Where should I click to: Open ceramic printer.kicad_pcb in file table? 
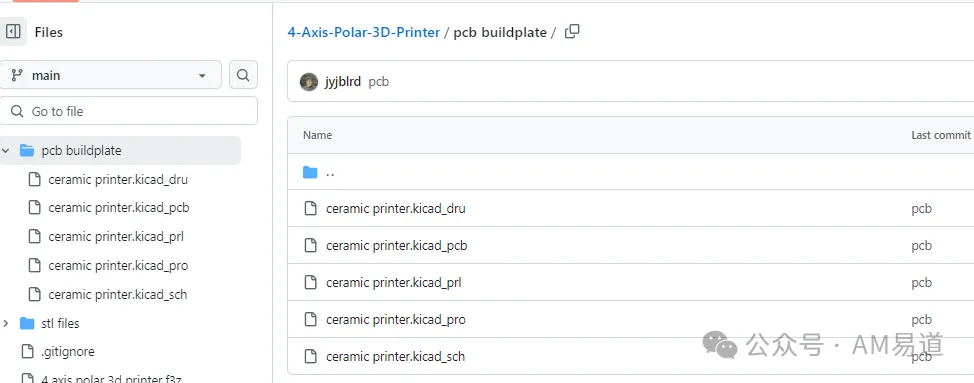(396, 246)
